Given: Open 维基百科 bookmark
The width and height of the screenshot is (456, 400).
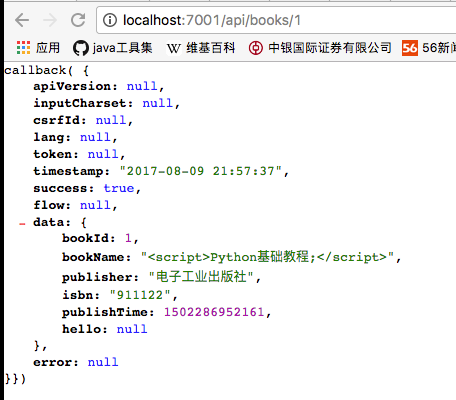Looking at the screenshot, I should [x=210, y=48].
